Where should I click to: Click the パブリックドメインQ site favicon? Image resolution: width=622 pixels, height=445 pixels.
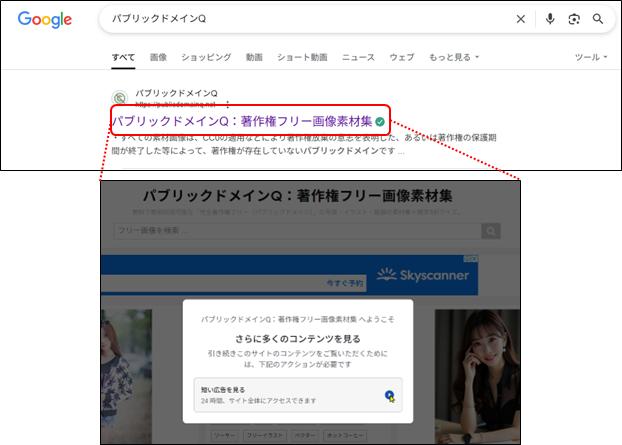pyautogui.click(x=120, y=98)
